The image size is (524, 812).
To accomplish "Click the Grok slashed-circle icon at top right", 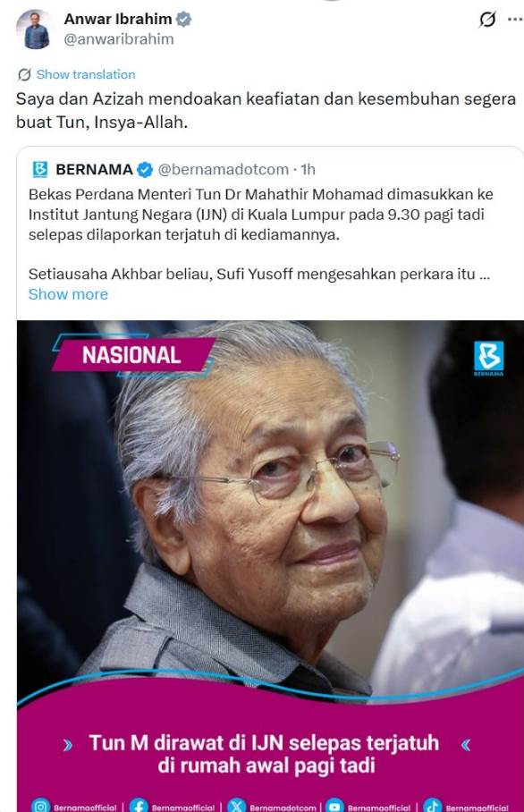I will click(x=487, y=20).
